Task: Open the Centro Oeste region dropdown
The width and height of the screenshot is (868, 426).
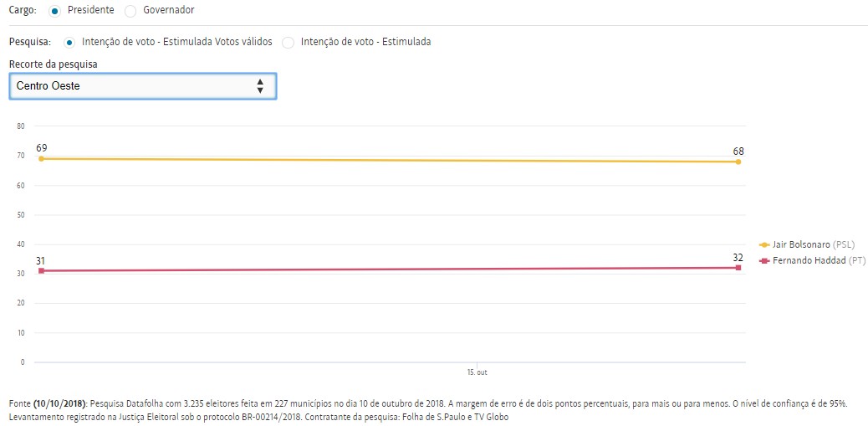Action: pyautogui.click(x=142, y=85)
